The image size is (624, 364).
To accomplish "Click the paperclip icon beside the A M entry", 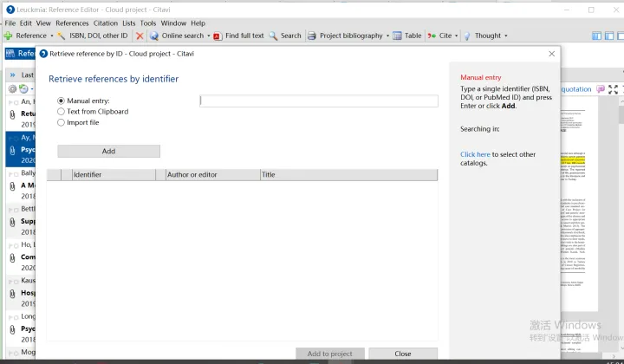I will (12, 186).
